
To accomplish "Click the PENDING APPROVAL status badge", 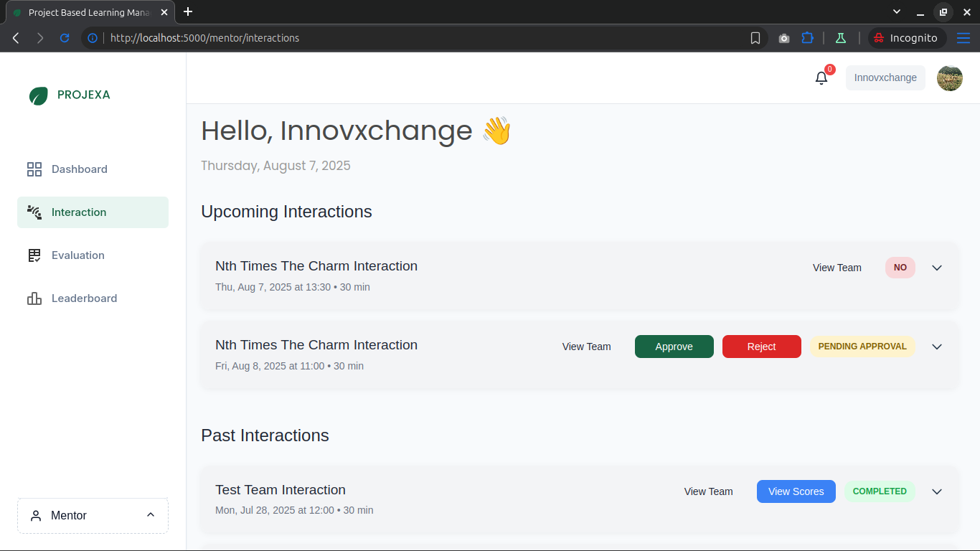I will 862,346.
